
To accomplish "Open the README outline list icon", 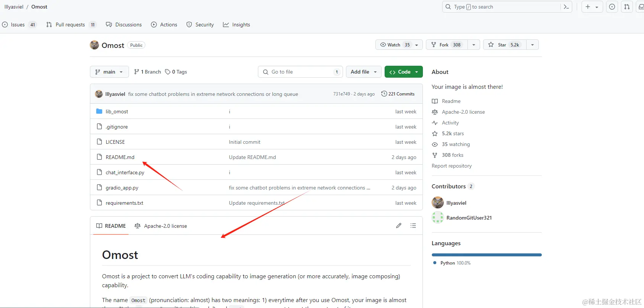I will pyautogui.click(x=413, y=226).
